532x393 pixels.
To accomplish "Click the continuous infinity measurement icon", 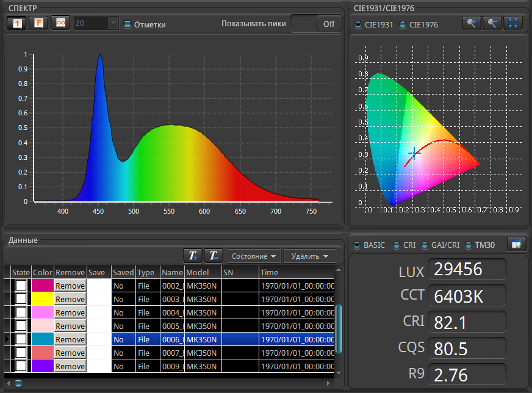I will click(x=60, y=23).
